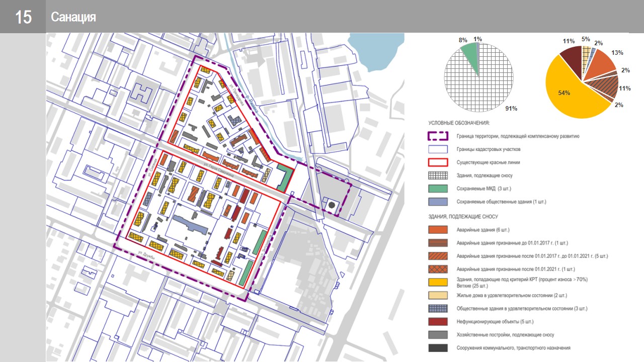Click the 'УСЛОВНЫЕ ОБОЗНАЧЕНИЯ:' legend heading

[459, 123]
